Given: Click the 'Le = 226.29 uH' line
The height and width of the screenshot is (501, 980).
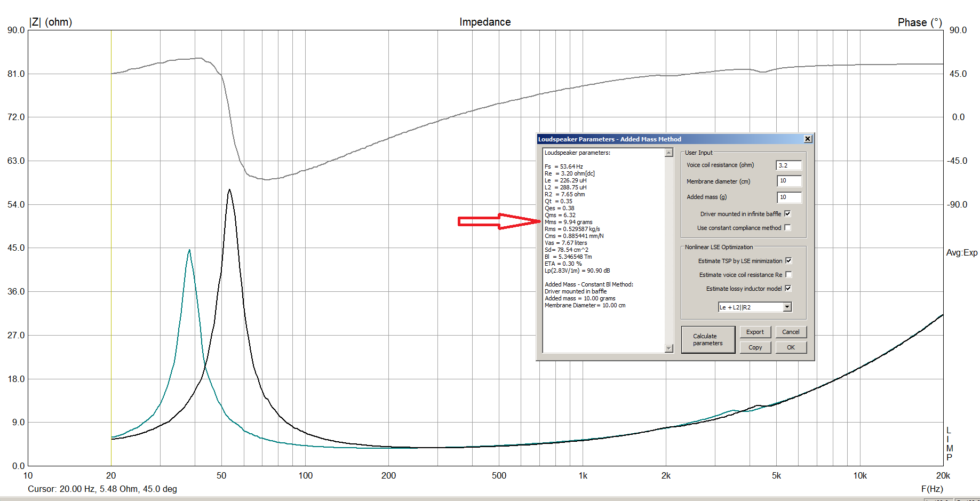Looking at the screenshot, I should point(565,180).
